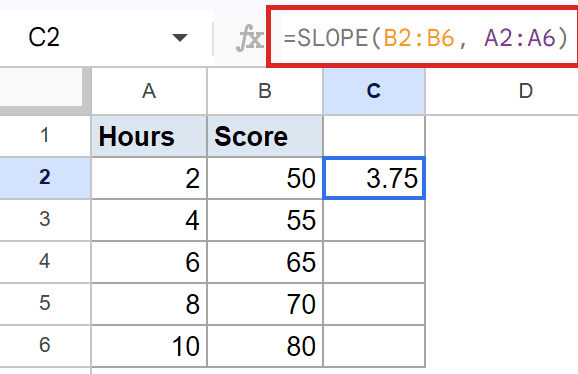Screen dimensions: 578x374
Task: Select cell B2 with value 50
Action: click(265, 178)
